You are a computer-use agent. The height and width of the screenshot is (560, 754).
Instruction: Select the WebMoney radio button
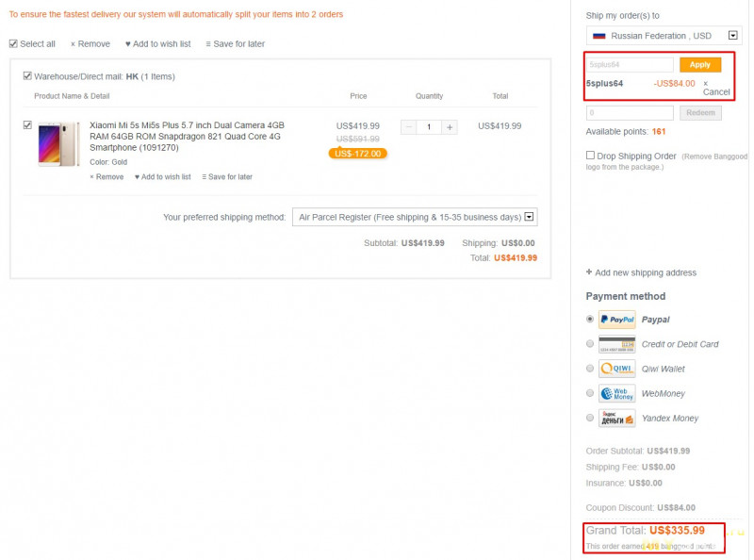pyautogui.click(x=590, y=393)
